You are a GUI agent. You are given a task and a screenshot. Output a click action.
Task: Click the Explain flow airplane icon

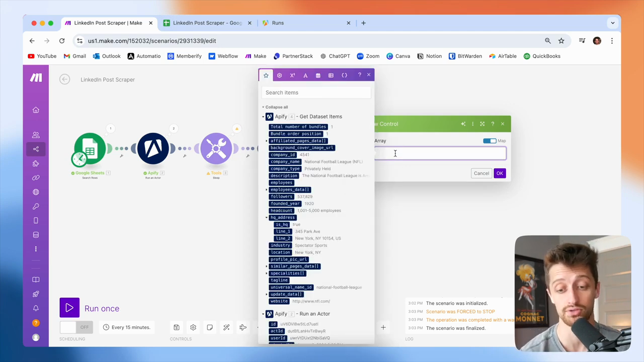pyautogui.click(x=243, y=327)
